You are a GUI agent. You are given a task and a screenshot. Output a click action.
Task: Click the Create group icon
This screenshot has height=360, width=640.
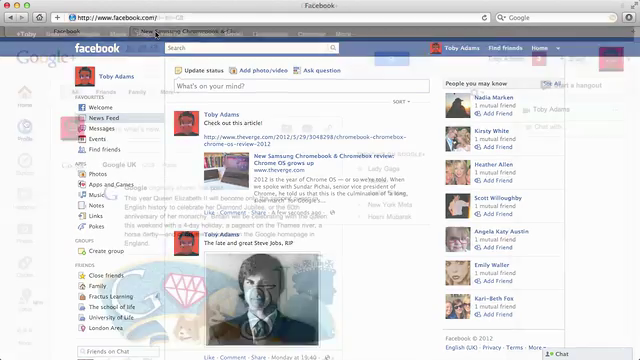(82, 251)
